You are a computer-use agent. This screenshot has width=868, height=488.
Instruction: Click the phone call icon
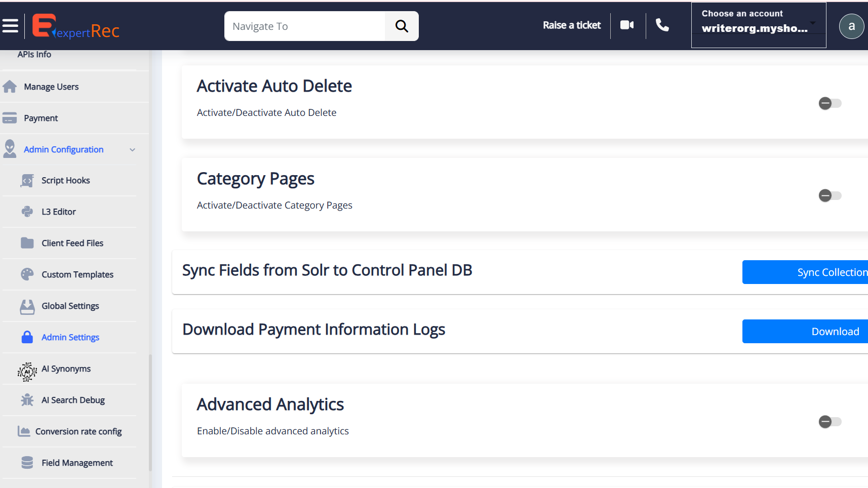(662, 25)
